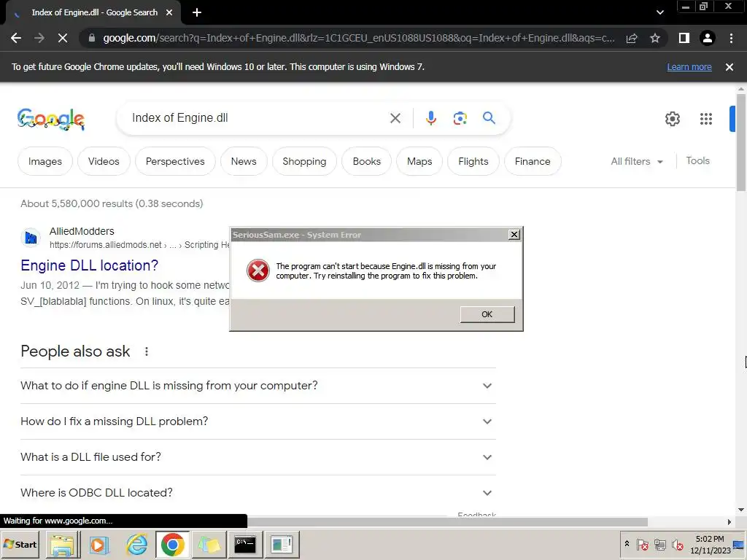Open the network tray icon

click(x=659, y=544)
